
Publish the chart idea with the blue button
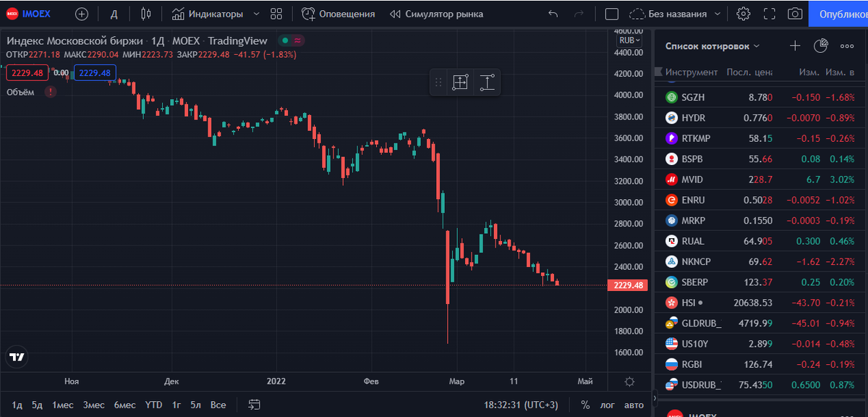click(x=838, y=14)
